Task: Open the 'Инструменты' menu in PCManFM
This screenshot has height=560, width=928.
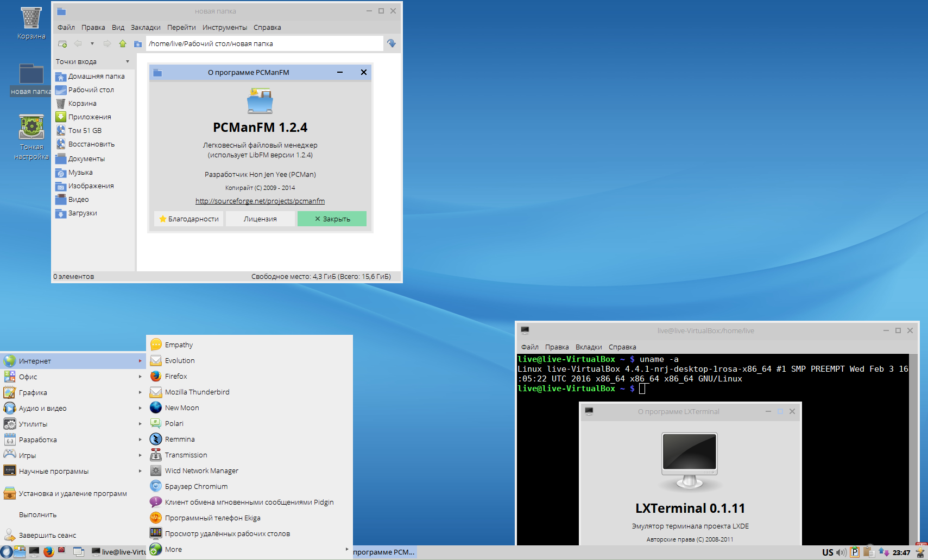Action: click(x=225, y=28)
